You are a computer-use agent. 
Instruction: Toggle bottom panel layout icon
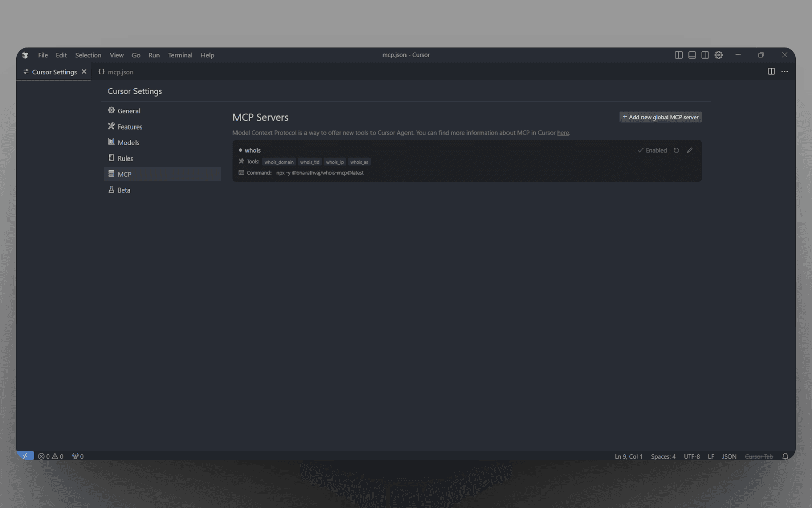pos(692,55)
